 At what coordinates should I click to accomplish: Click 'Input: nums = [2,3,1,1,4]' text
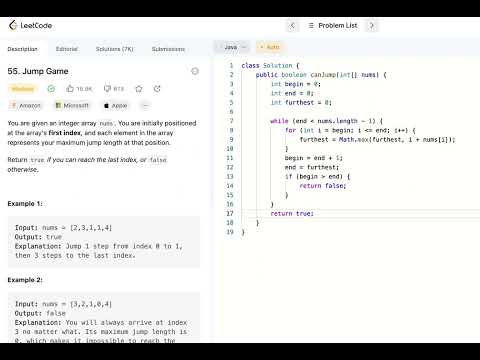point(63,228)
